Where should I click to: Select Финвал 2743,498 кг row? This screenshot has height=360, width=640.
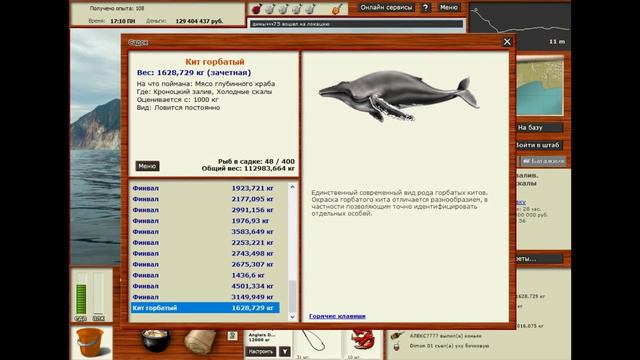click(x=205, y=253)
